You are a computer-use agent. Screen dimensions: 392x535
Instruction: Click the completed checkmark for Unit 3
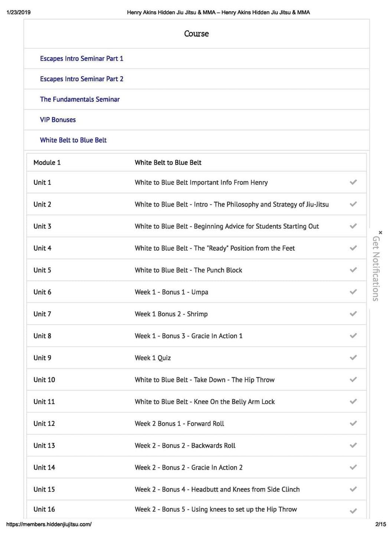point(353,226)
